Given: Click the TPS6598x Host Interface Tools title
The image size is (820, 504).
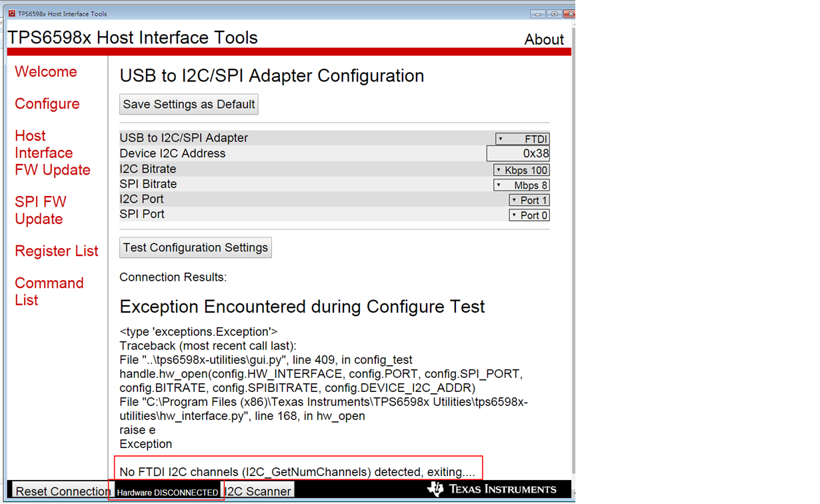Looking at the screenshot, I should tap(133, 37).
